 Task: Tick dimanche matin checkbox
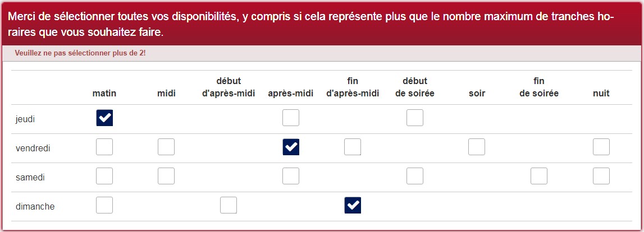coord(104,206)
